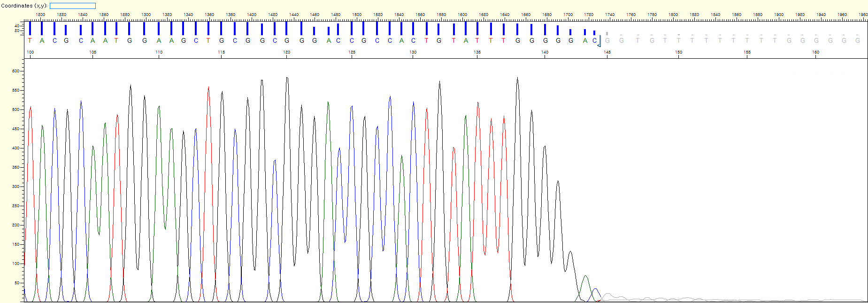868x303 pixels.
Task: Select the green A base at position 105
Action: tap(92, 41)
